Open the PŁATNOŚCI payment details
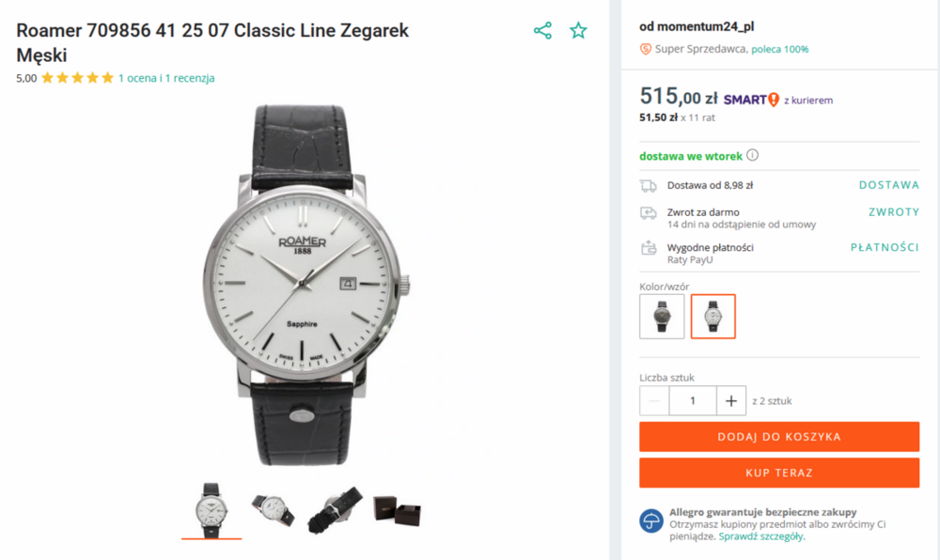The height and width of the screenshot is (560, 940). [885, 247]
